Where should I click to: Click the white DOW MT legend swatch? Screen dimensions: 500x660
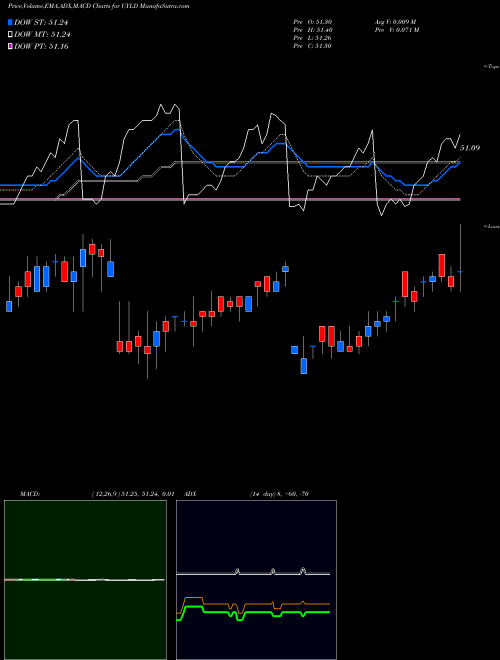pos(10,35)
